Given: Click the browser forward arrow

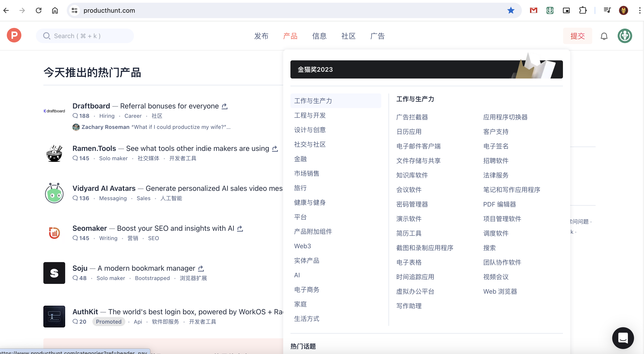Looking at the screenshot, I should (22, 10).
